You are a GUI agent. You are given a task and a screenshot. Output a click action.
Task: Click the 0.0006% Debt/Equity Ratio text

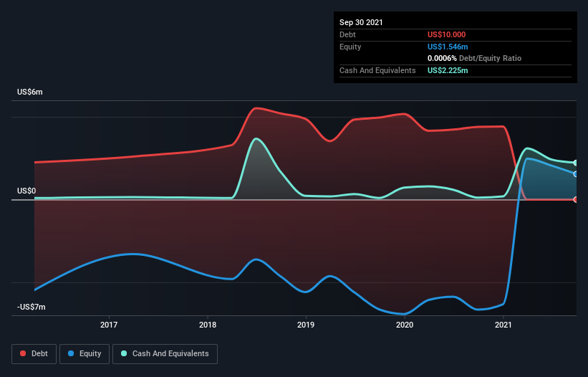[474, 59]
